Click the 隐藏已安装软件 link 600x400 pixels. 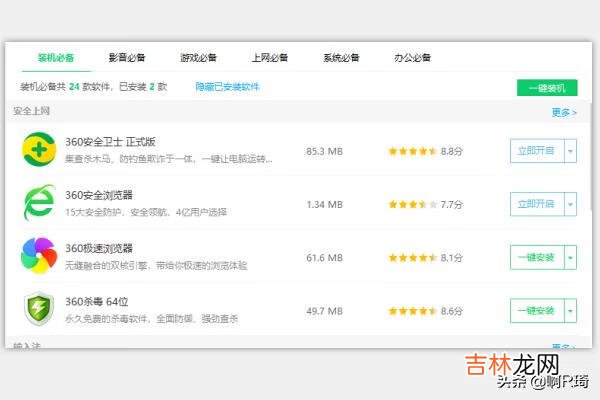[227, 87]
